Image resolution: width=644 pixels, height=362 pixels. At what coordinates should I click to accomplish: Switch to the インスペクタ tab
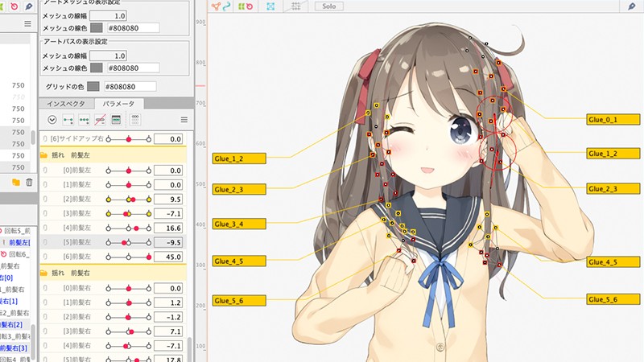pos(66,103)
